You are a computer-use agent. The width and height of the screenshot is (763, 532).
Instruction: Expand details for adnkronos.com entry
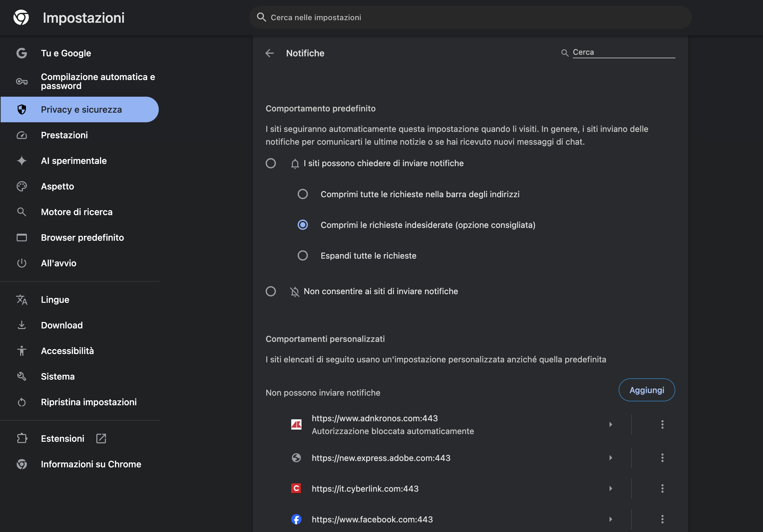point(610,424)
